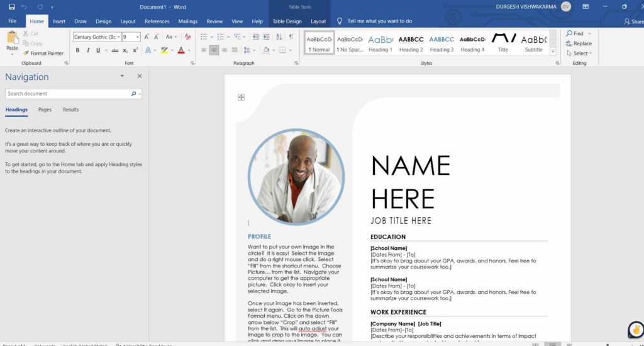Image resolution: width=644 pixels, height=346 pixels.
Task: Expand the font color dropdown arrow
Action: 189,50
